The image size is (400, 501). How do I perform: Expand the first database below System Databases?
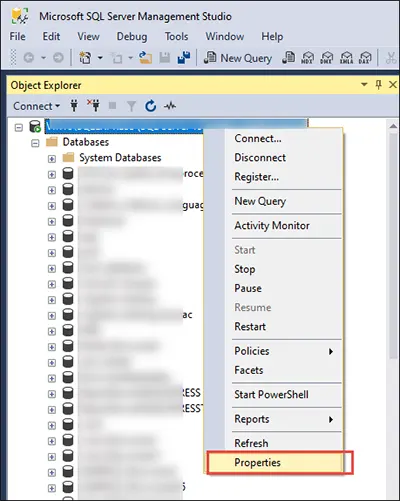52,174
